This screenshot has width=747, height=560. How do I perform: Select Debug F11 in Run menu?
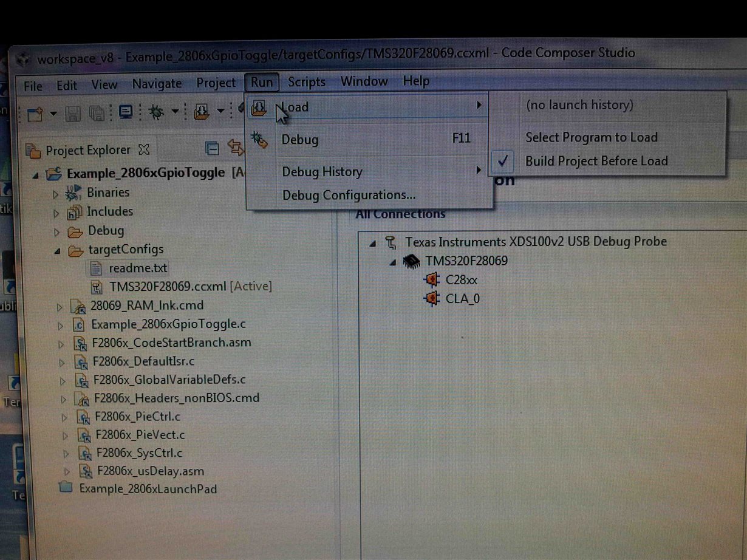click(369, 139)
